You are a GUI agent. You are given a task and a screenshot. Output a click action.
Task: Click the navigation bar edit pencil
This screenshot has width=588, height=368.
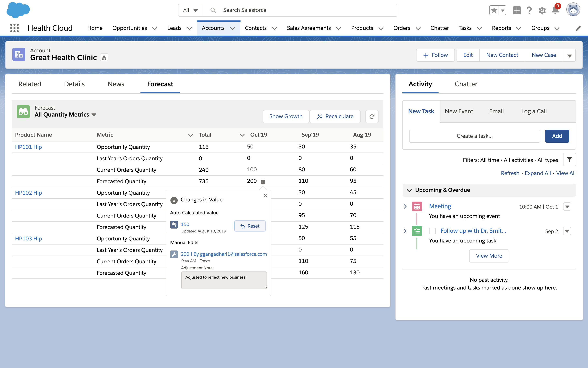[578, 28]
